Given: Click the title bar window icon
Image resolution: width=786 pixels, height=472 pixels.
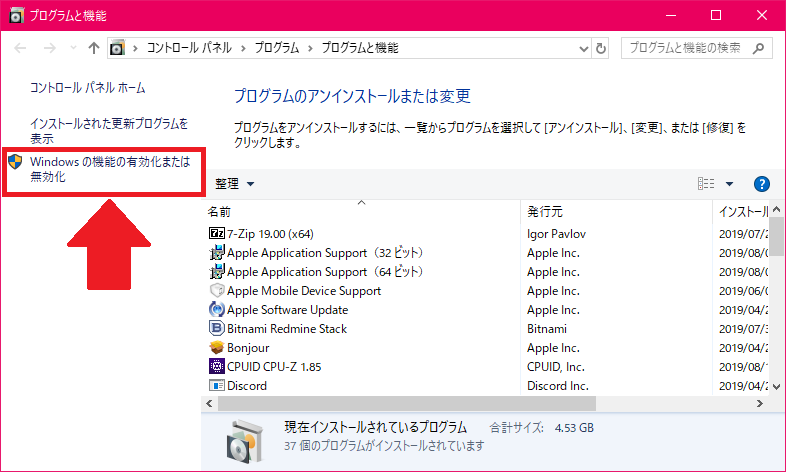Looking at the screenshot, I should pyautogui.click(x=16, y=15).
